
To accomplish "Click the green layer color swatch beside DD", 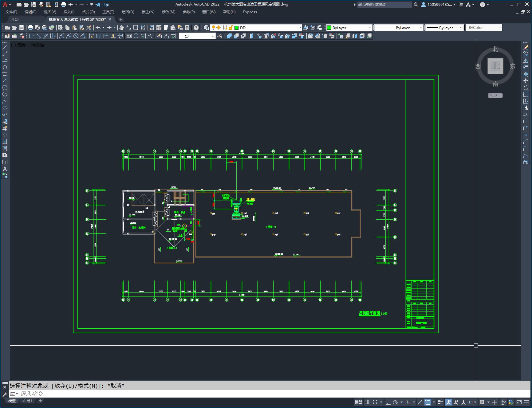I will [x=237, y=28].
